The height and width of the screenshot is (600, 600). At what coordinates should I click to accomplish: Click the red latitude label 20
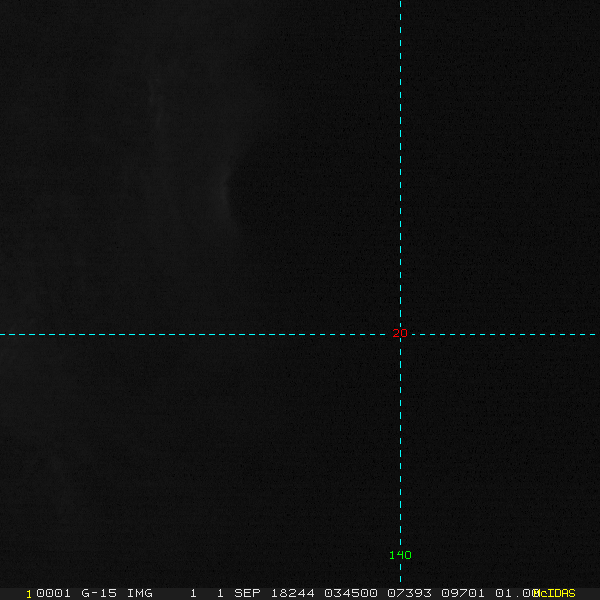pyautogui.click(x=400, y=334)
